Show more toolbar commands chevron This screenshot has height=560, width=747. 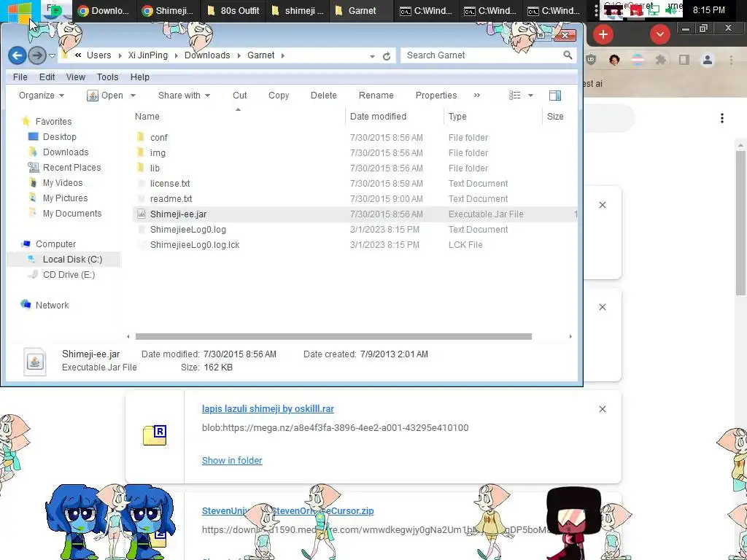477,96
